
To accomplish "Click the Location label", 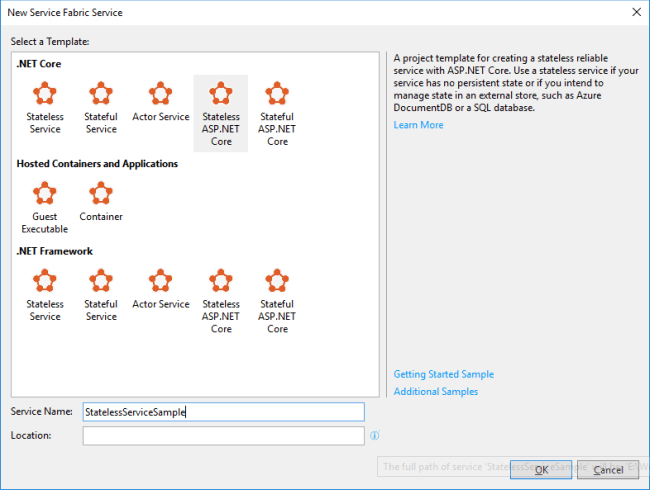I will click(31, 435).
